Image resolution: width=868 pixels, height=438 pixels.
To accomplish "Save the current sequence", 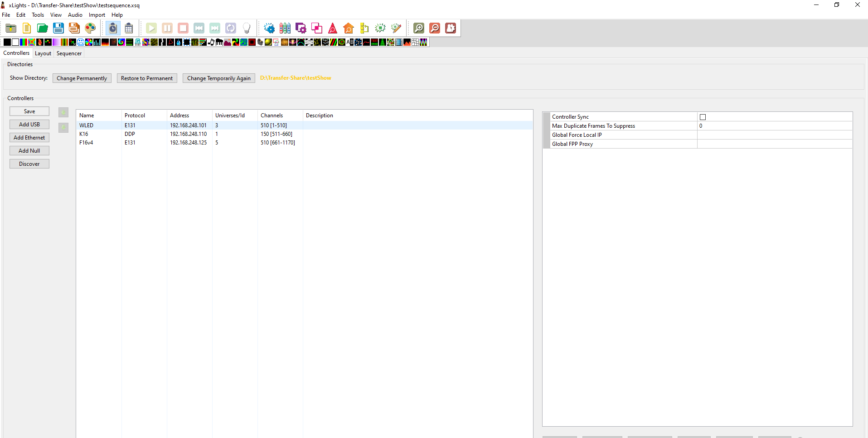I will click(58, 28).
